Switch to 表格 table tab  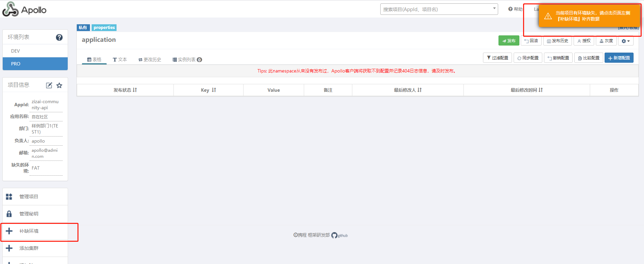pyautogui.click(x=94, y=60)
